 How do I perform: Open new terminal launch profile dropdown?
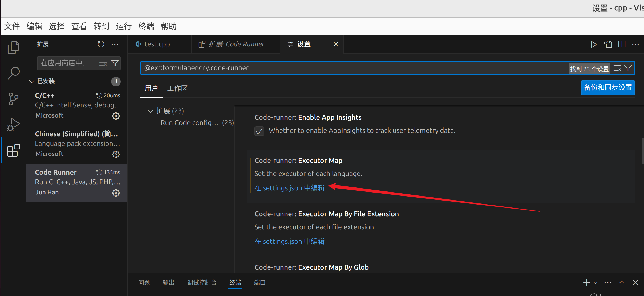tap(596, 283)
